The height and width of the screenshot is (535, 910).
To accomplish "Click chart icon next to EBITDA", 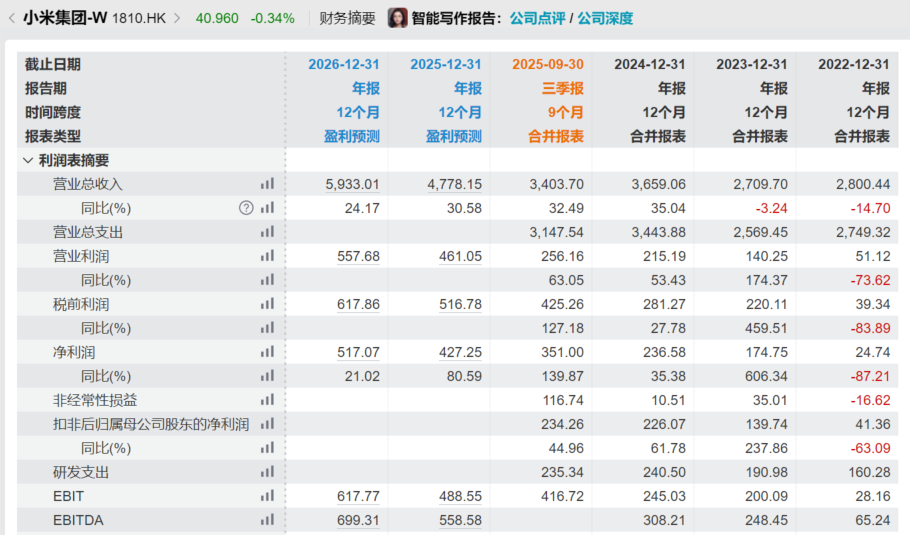I will pos(267,520).
